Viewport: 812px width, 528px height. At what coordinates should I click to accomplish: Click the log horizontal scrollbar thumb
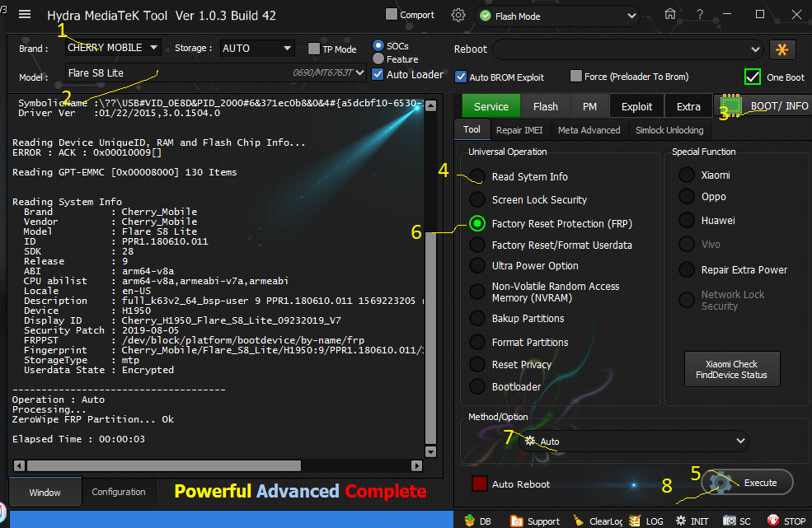tap(164, 465)
